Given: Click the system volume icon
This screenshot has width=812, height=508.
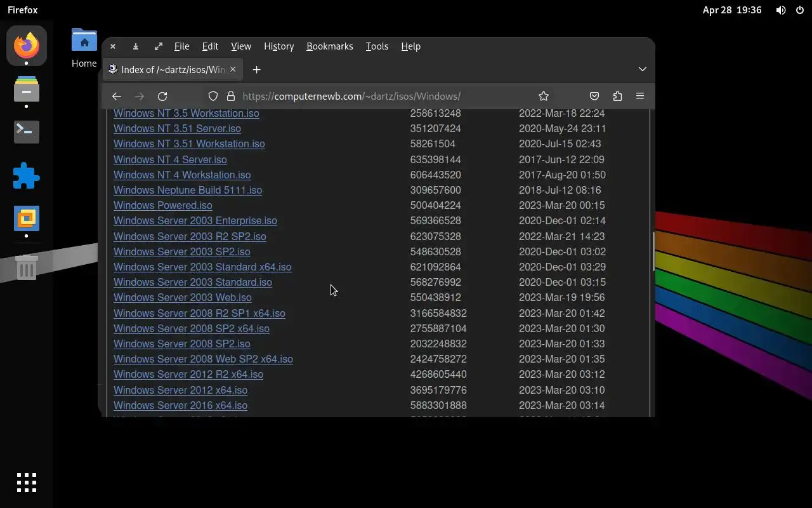Looking at the screenshot, I should click(x=781, y=10).
